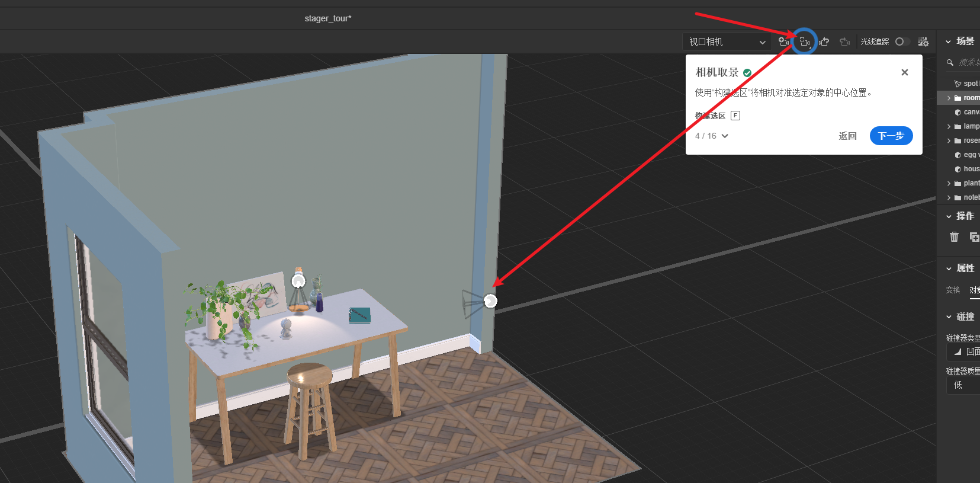Click the wooden stool in viewport
Viewport: 980px width, 483px height.
click(x=309, y=410)
